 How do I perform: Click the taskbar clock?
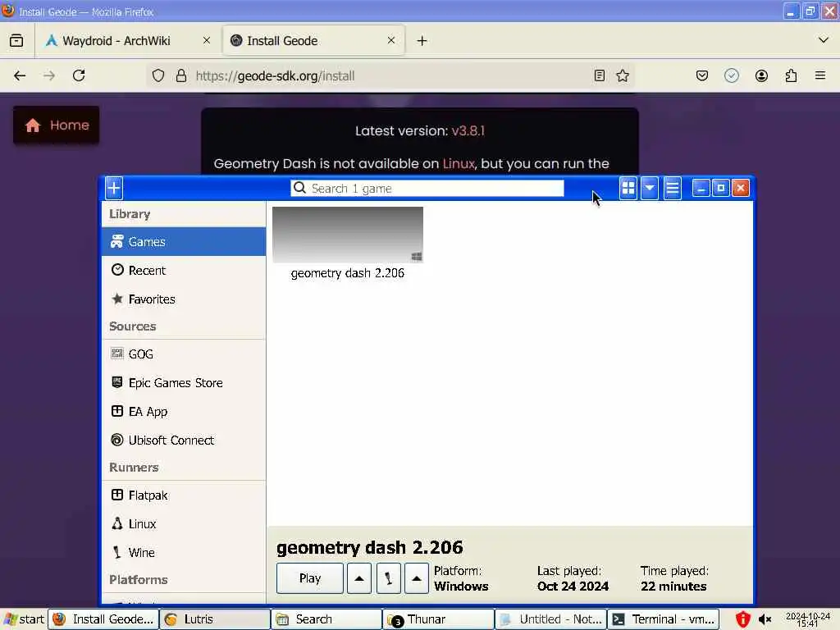click(x=808, y=620)
